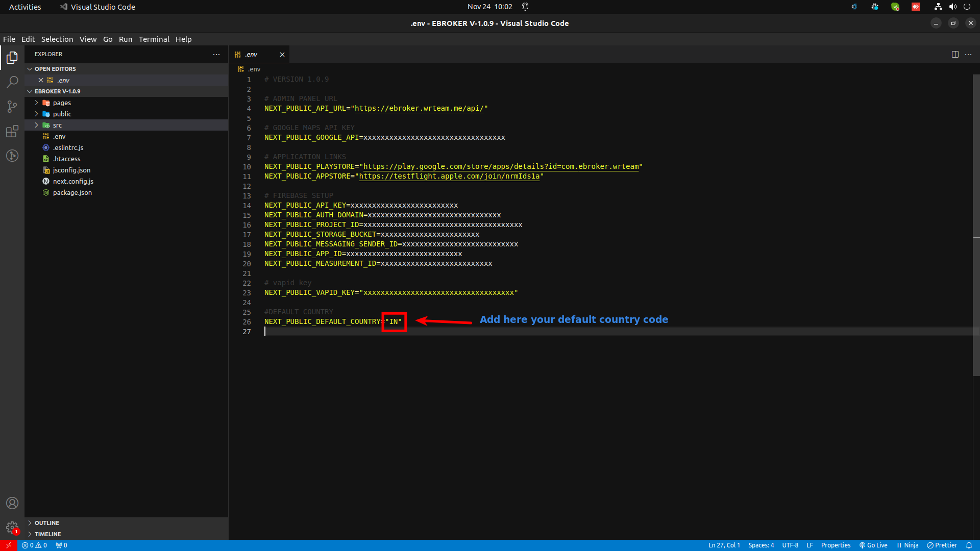Click Spaces: 4 indentation setting
The width and height of the screenshot is (980, 551).
coord(761,545)
